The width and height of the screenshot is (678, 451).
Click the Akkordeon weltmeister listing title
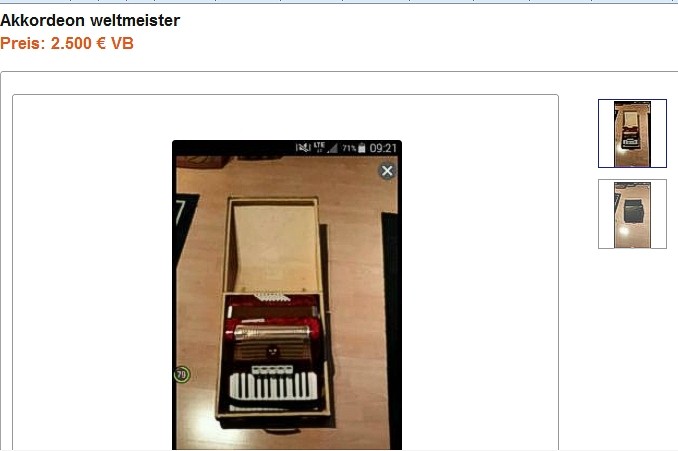coord(90,20)
